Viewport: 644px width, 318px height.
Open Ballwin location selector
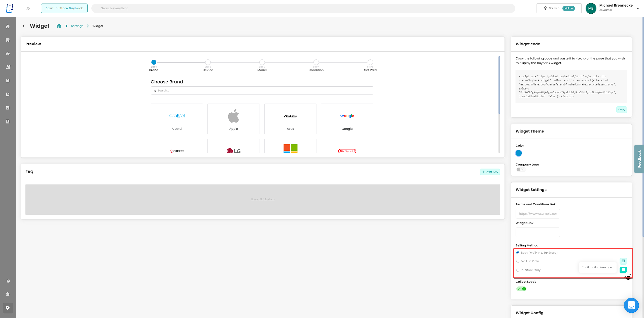pos(559,8)
